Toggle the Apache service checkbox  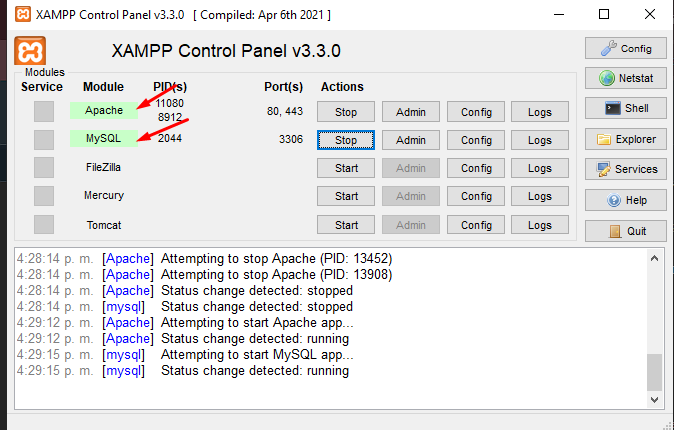(44, 111)
